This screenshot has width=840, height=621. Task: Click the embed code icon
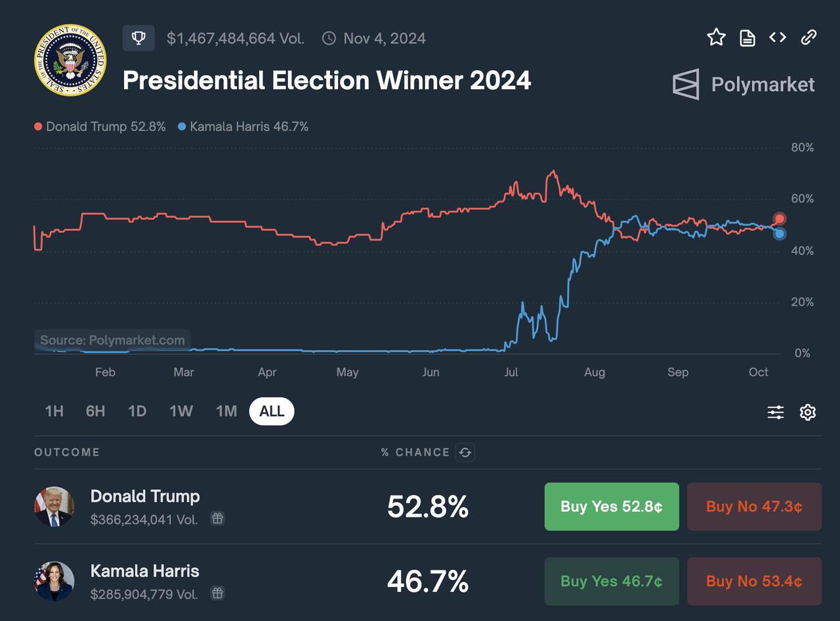(x=777, y=37)
